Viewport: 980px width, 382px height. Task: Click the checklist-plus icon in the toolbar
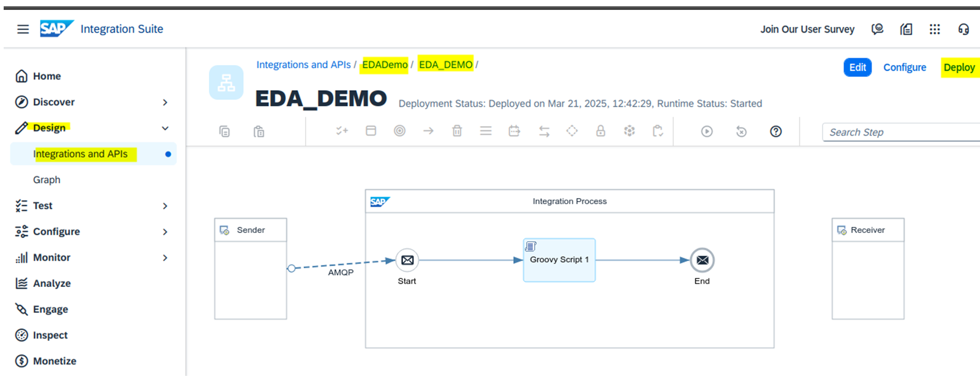[342, 131]
